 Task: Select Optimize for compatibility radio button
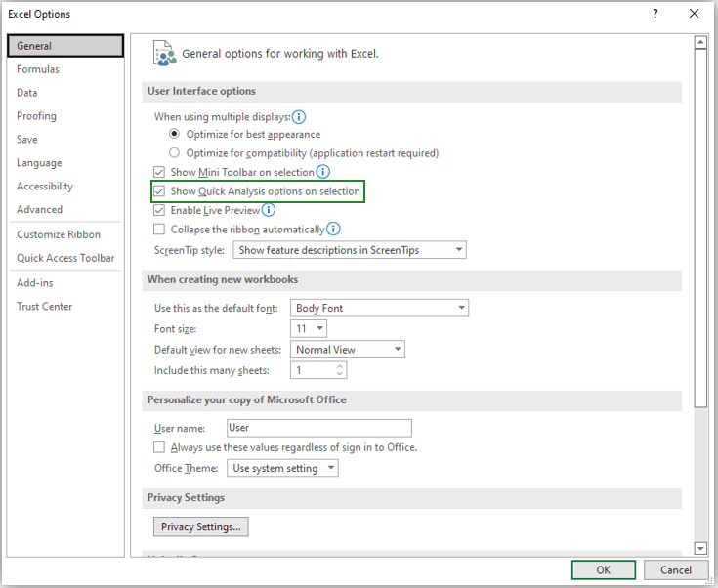click(174, 152)
